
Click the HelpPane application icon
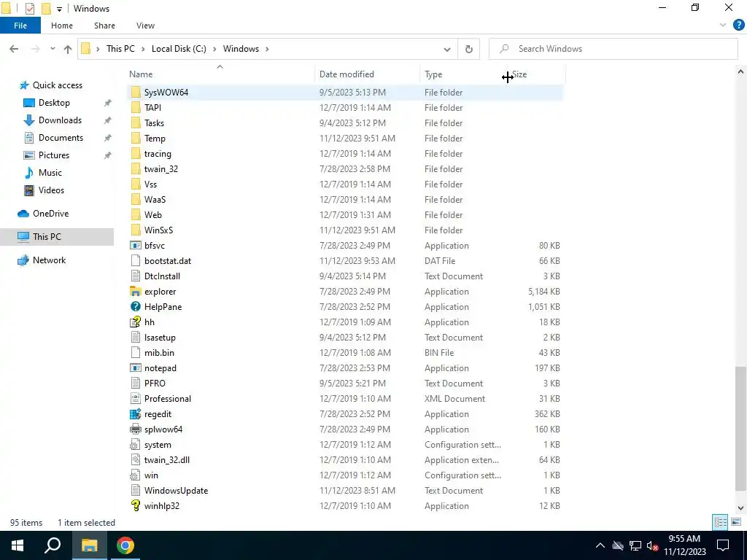(136, 307)
